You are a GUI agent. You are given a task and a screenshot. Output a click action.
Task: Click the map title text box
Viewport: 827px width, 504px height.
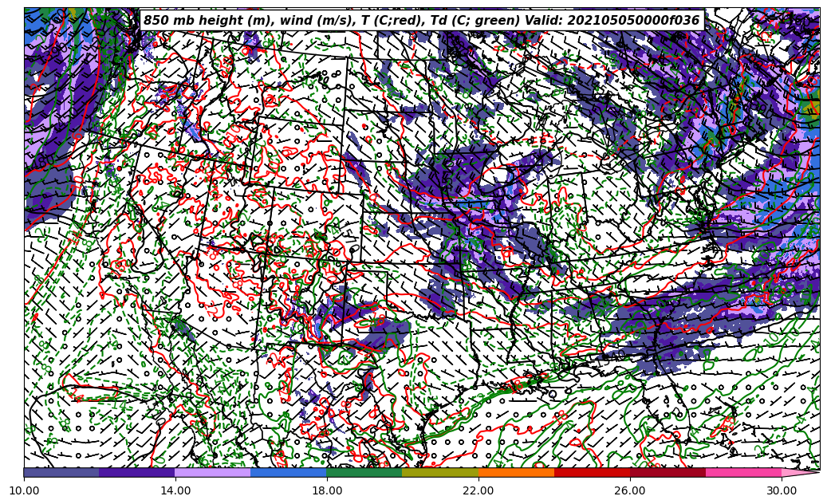[421, 21]
